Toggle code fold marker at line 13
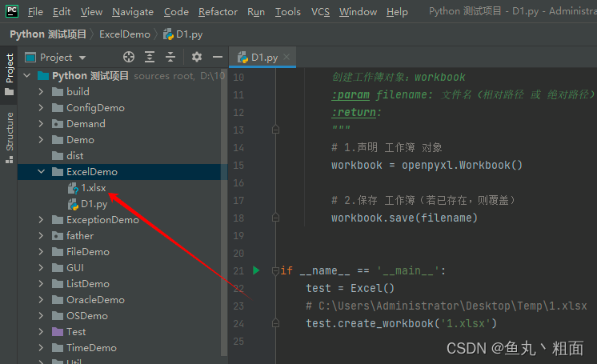The height and width of the screenshot is (364, 597). click(x=275, y=129)
